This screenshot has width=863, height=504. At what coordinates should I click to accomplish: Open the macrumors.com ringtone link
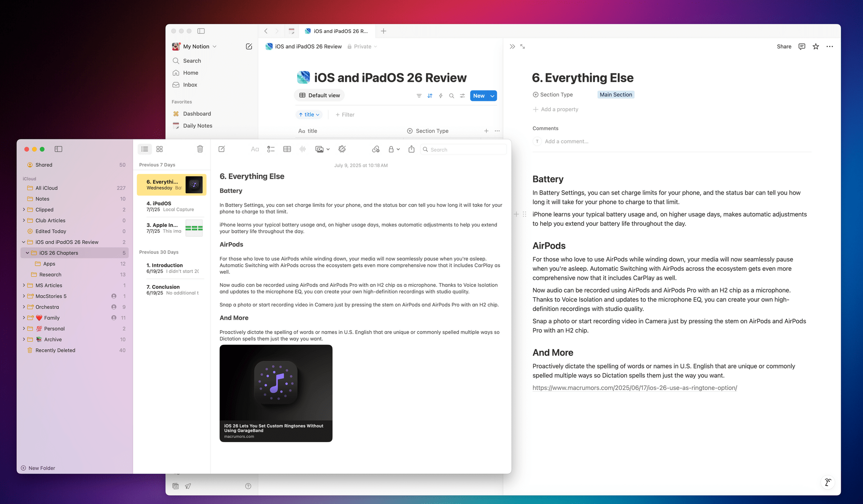point(635,388)
